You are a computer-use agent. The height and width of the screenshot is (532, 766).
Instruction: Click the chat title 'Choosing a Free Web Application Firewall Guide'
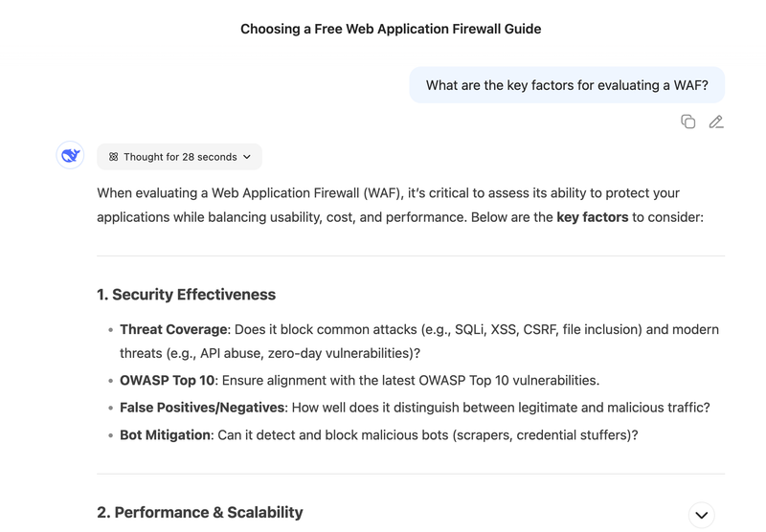(x=391, y=29)
